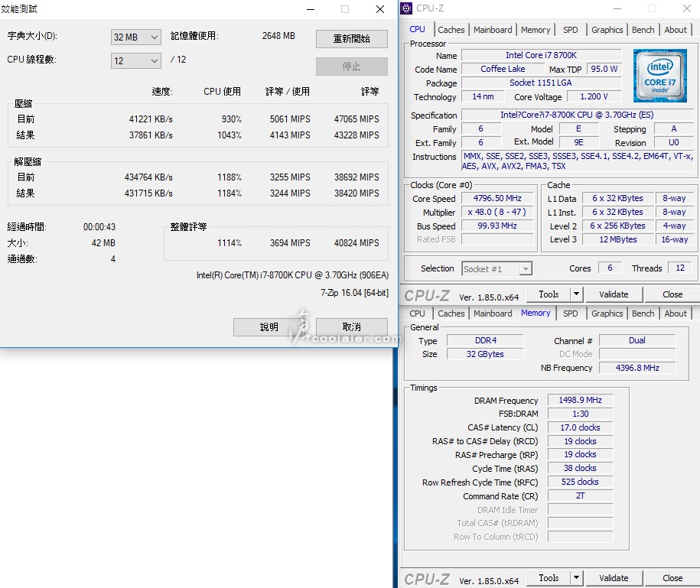Switch to CPU tab in lower CPU-Z window
The width and height of the screenshot is (700, 588).
pyautogui.click(x=418, y=313)
